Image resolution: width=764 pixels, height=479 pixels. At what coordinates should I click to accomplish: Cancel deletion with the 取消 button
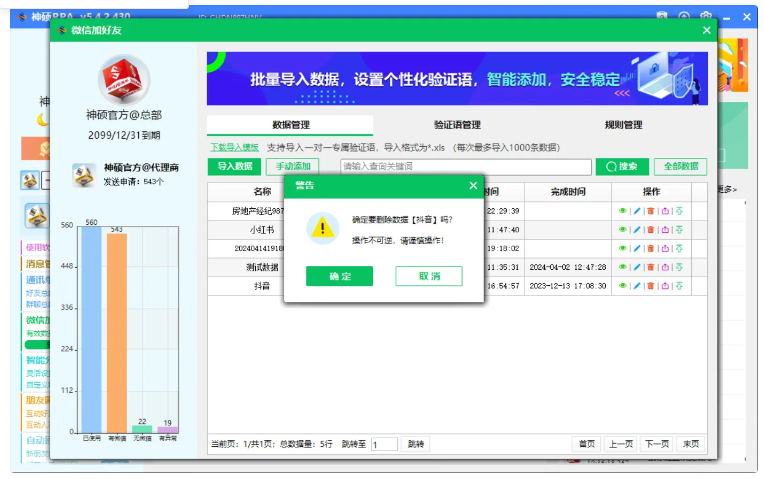429,276
